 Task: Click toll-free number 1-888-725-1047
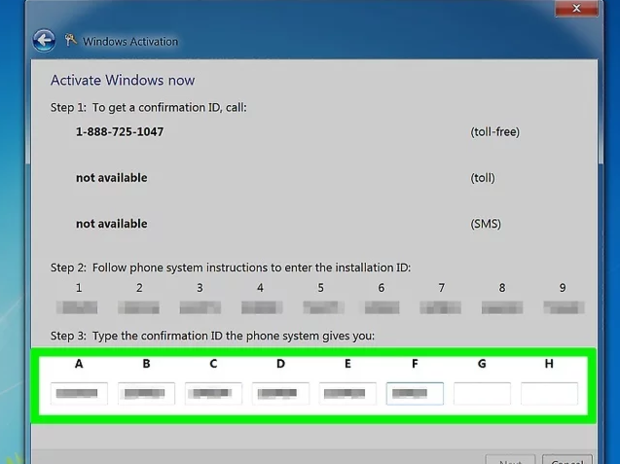pyautogui.click(x=120, y=132)
